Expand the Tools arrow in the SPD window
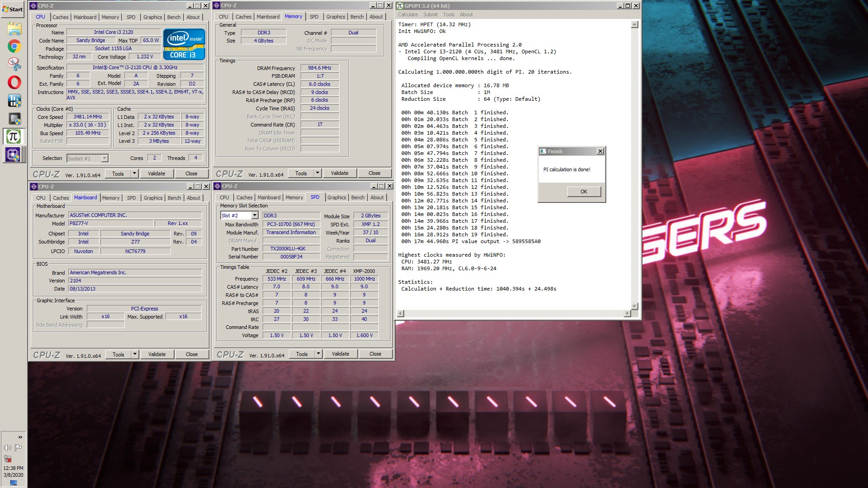 tap(318, 354)
